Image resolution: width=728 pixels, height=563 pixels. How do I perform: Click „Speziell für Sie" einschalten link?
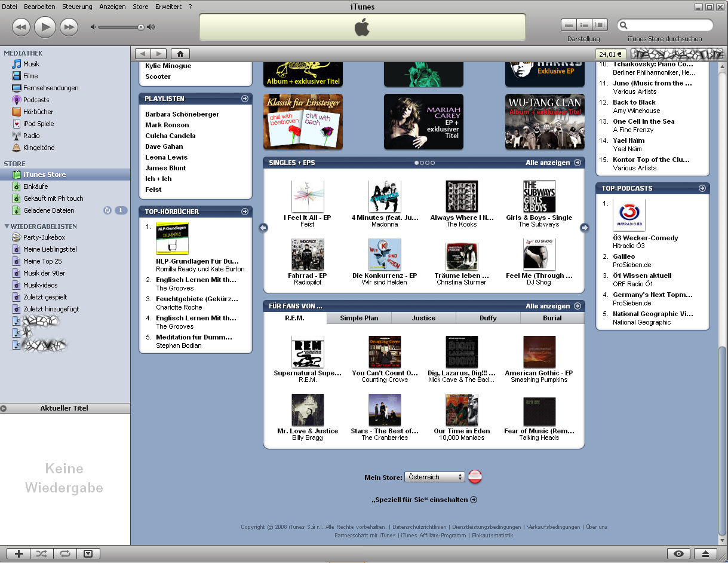424,500
